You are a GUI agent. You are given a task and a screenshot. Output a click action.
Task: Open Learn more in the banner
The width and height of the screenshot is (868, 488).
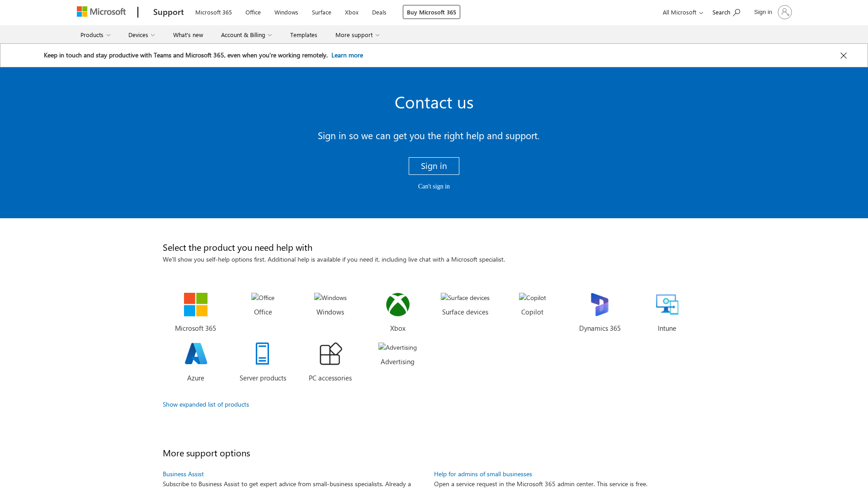point(347,55)
